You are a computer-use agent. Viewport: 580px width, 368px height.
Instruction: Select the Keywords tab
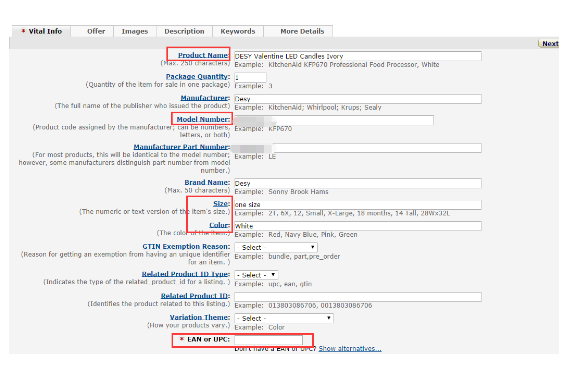(238, 31)
